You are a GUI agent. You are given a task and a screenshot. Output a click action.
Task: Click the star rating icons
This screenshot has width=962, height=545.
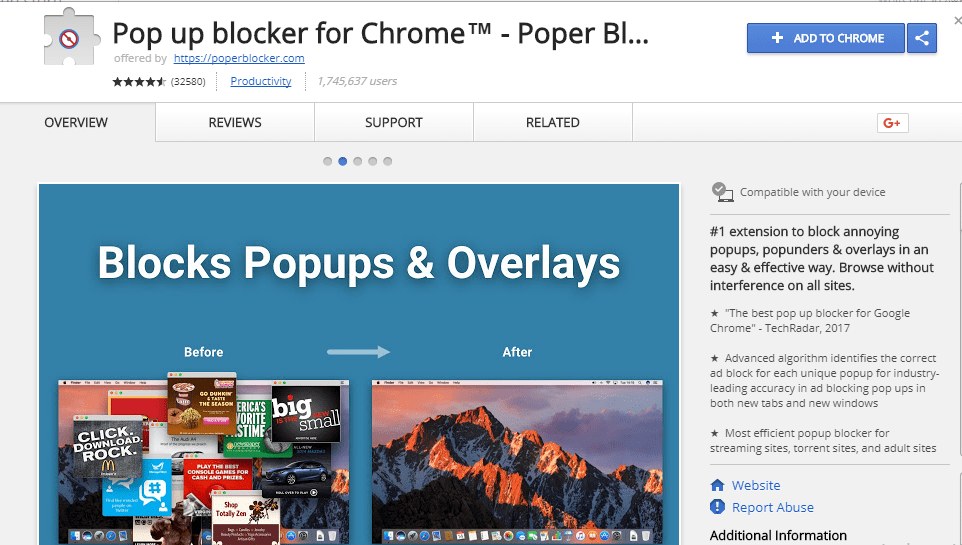point(139,81)
